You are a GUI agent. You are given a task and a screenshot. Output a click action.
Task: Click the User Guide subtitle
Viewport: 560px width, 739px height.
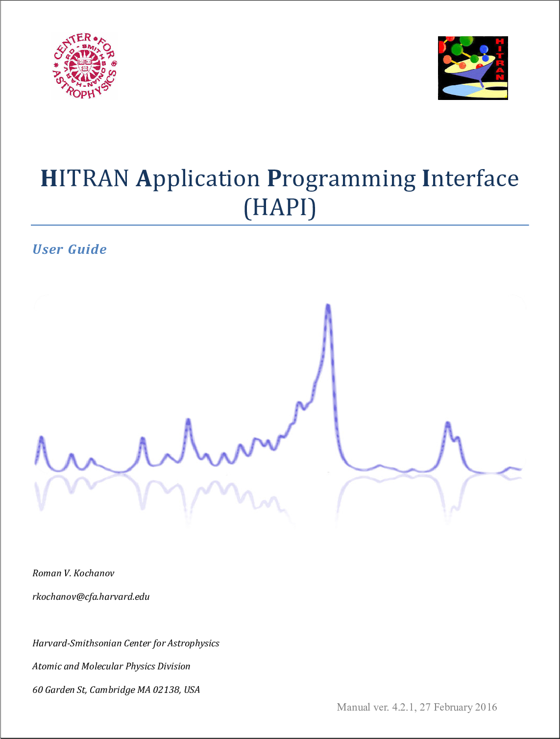coord(69,249)
